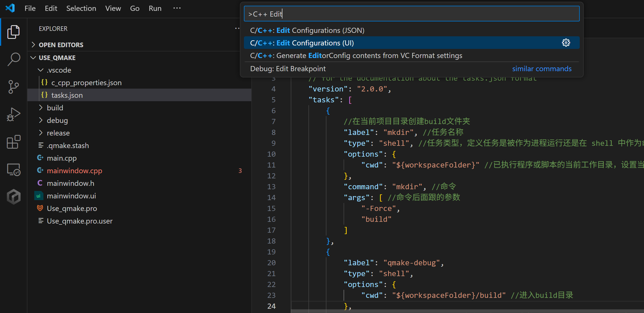This screenshot has width=644, height=313.
Task: Open the ellipsis overflow menu in the menu bar
Action: 177,8
